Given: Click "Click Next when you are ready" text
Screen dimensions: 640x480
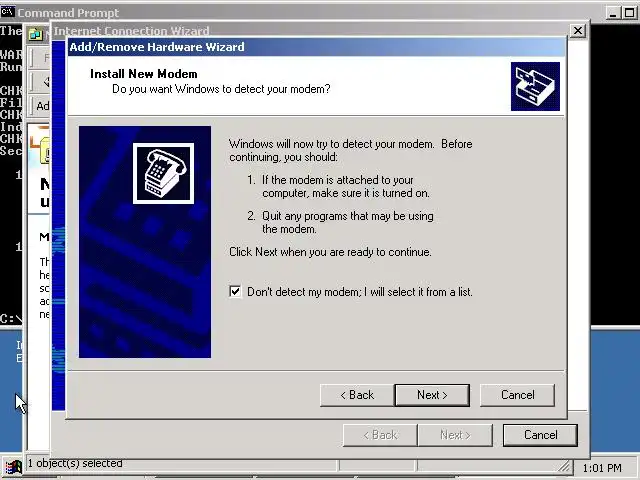Looking at the screenshot, I should [x=330, y=252].
